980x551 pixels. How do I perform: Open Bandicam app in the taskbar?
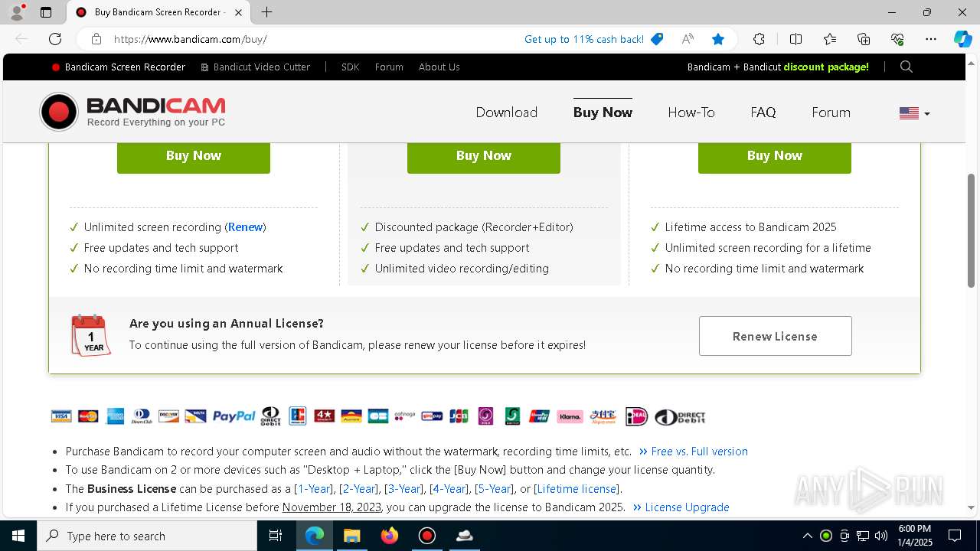(x=426, y=536)
